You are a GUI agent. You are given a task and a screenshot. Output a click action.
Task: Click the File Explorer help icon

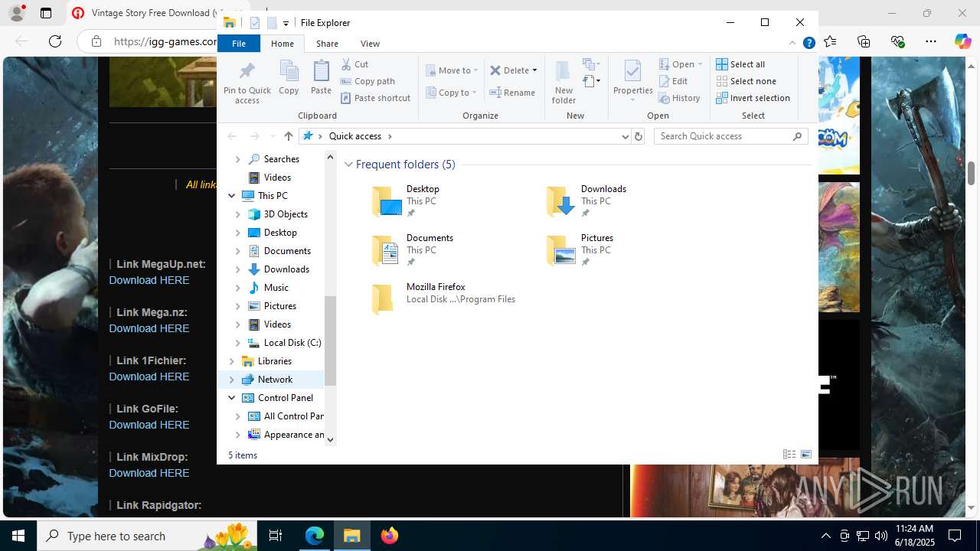tap(808, 44)
